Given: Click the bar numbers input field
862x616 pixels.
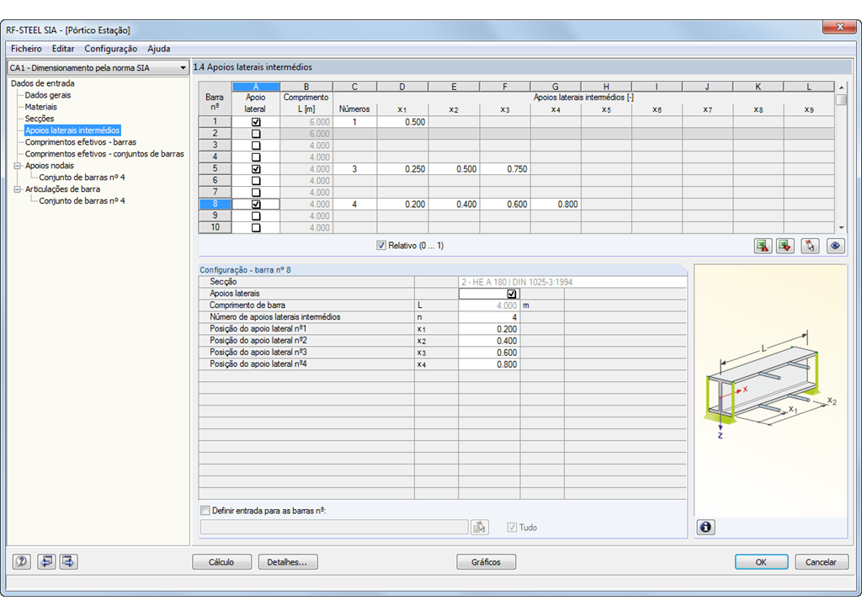Looking at the screenshot, I should pos(334,528).
